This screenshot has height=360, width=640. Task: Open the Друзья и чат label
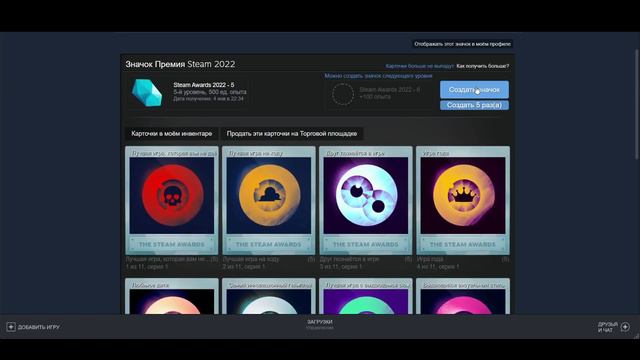tap(608, 327)
